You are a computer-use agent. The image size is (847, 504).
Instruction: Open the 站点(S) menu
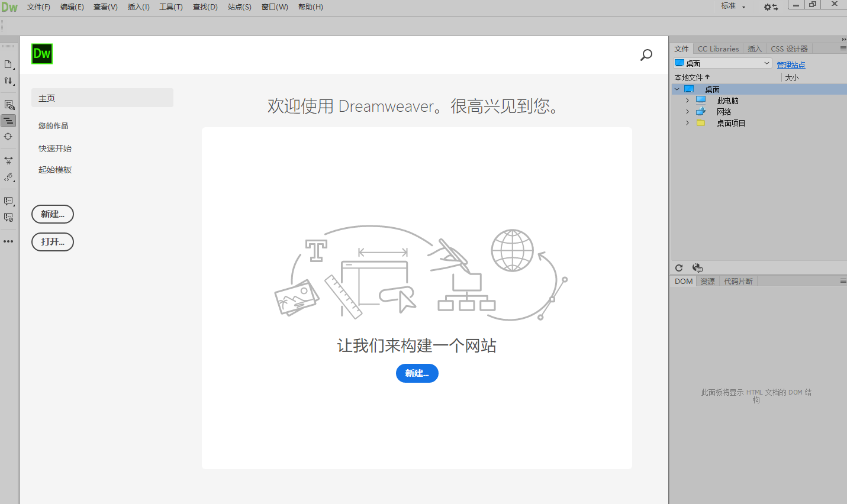239,7
